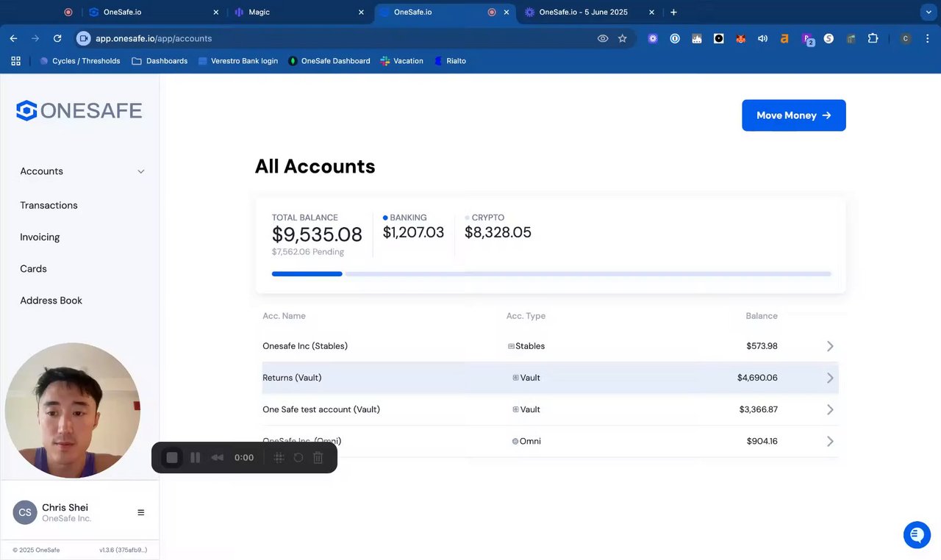
Task: Bookmark this page with the star
Action: (623, 38)
